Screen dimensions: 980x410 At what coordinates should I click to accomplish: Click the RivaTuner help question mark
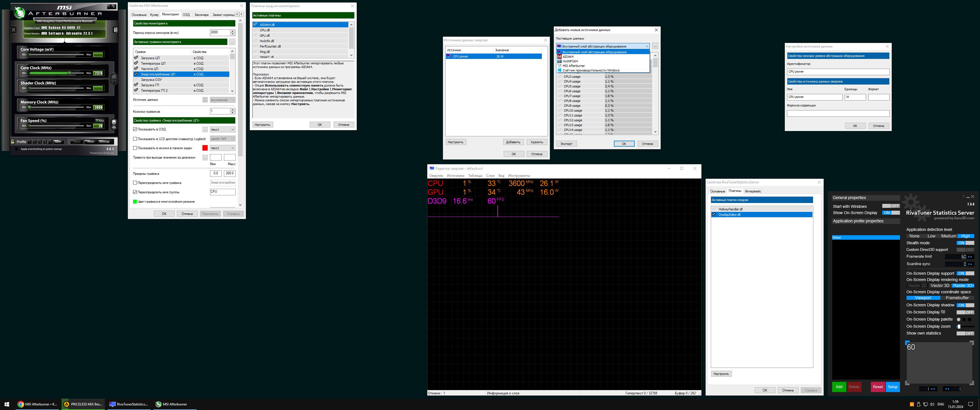pos(963,197)
